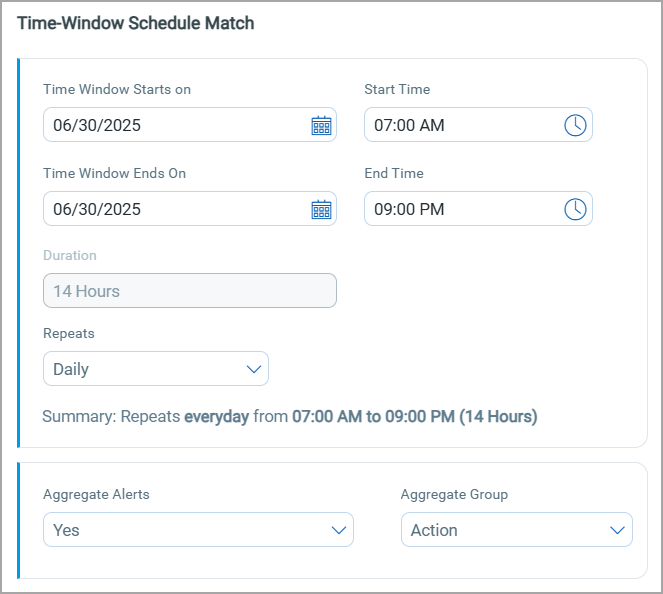Expand the Aggregate Group chevron arrow
The width and height of the screenshot is (663, 594).
617,530
